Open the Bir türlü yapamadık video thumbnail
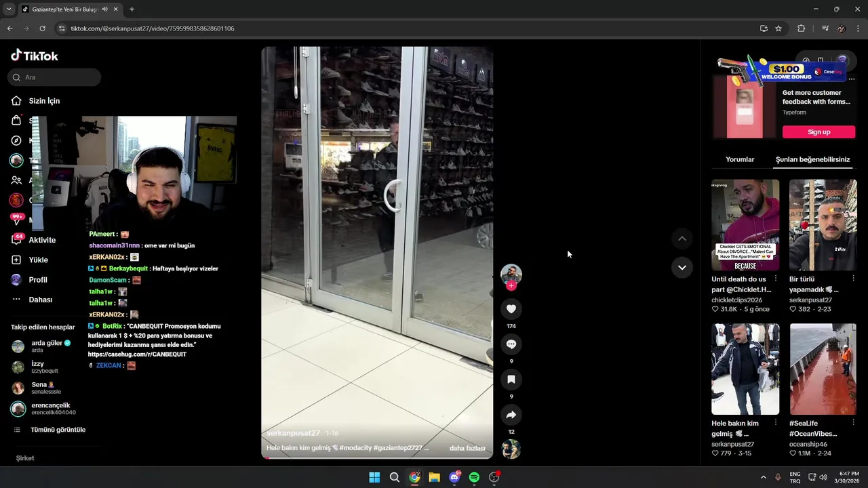The image size is (868, 488). click(x=823, y=225)
